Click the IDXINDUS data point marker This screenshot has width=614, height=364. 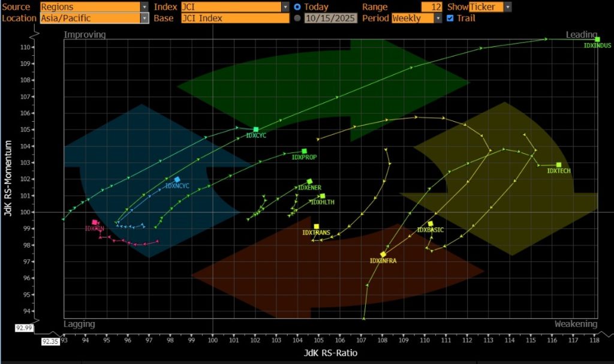pos(597,40)
